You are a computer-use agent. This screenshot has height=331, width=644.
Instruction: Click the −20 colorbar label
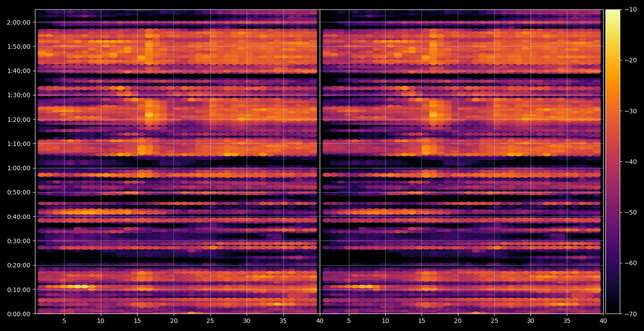[x=630, y=60]
